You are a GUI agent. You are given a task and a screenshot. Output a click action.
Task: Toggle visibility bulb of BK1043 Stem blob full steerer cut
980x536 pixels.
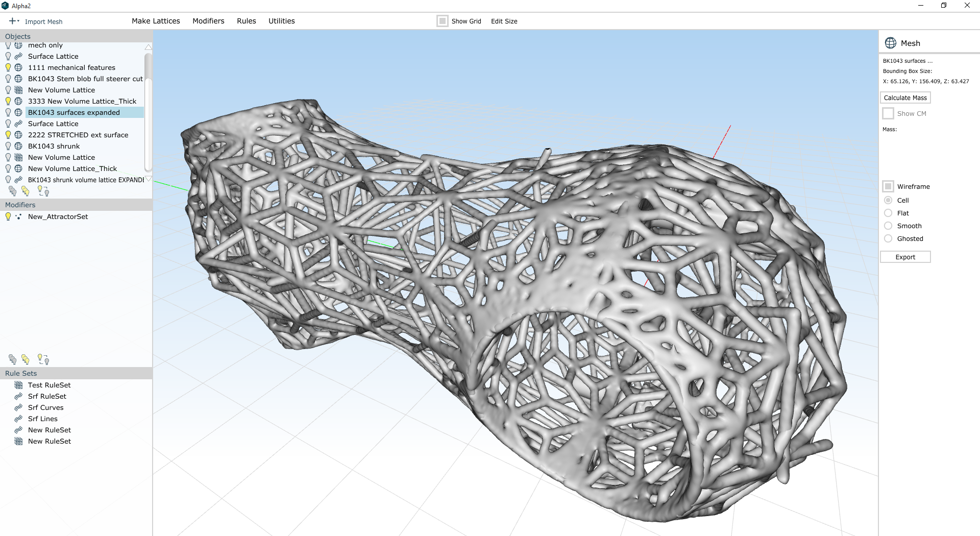pos(8,79)
